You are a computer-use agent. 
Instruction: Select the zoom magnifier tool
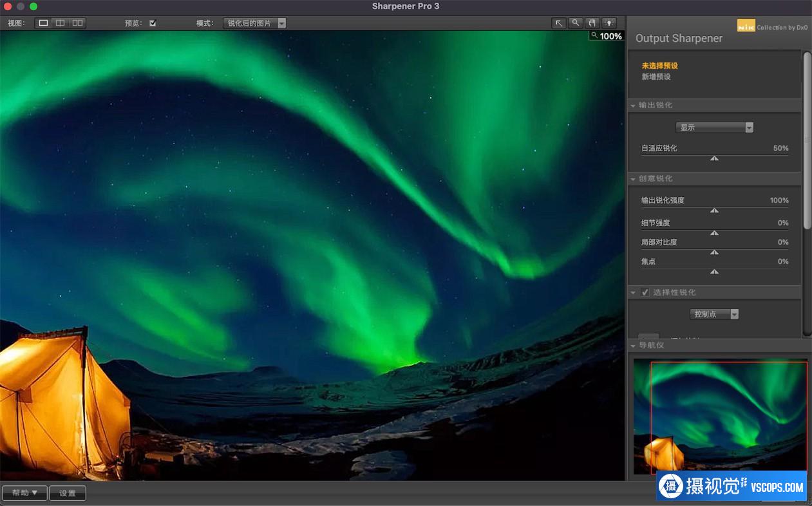coord(575,23)
